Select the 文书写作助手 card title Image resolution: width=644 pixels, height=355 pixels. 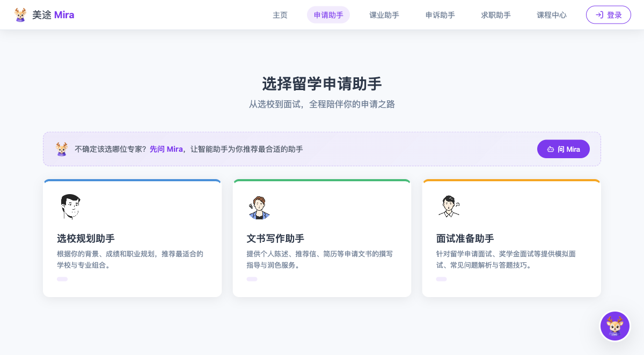(275, 239)
